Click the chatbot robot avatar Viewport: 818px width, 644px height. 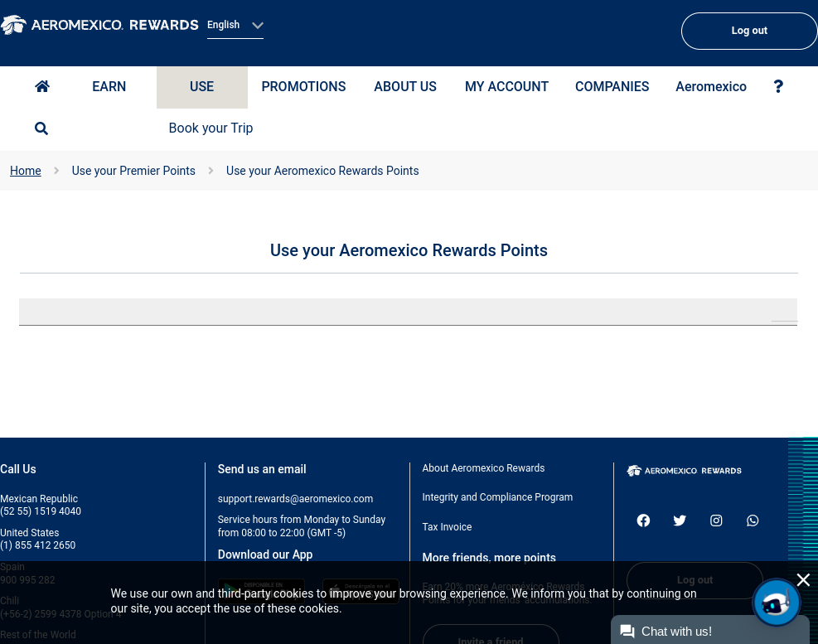click(x=776, y=603)
